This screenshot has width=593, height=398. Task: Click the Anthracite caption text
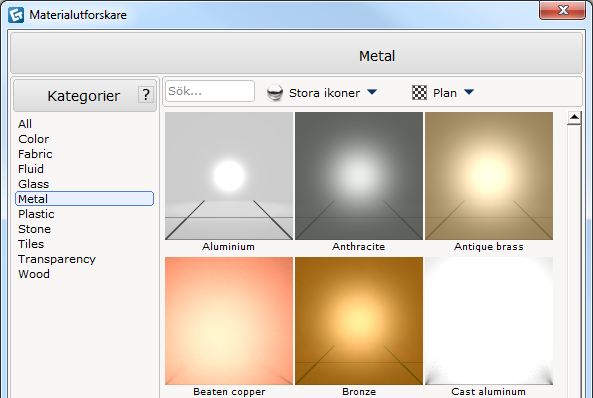point(359,247)
